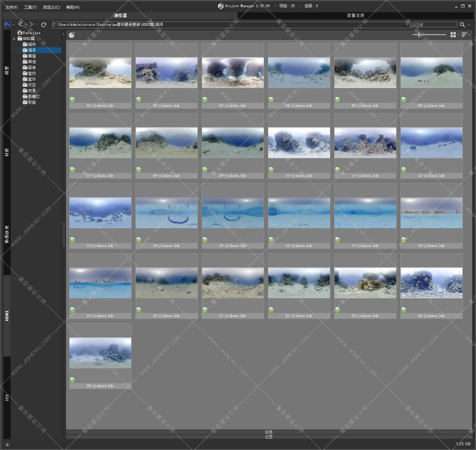Select the HDRI vertical side tab
Screen dimensions: 476x450
coord(7,316)
